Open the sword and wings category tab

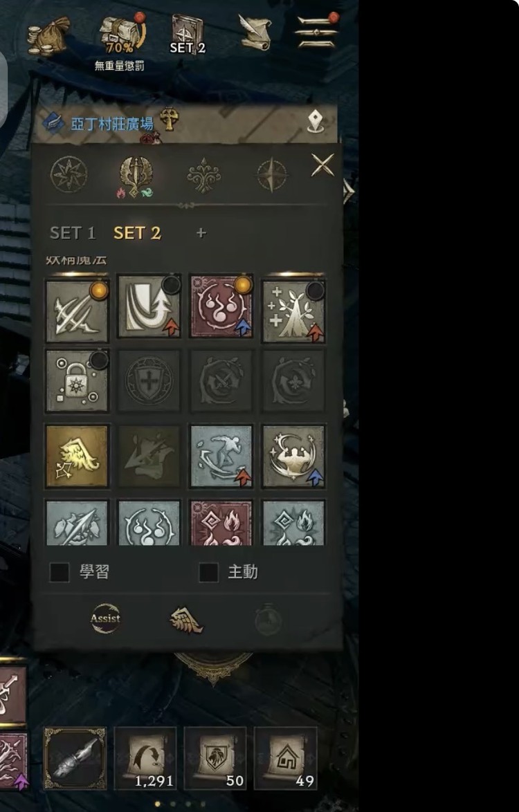coord(136,176)
